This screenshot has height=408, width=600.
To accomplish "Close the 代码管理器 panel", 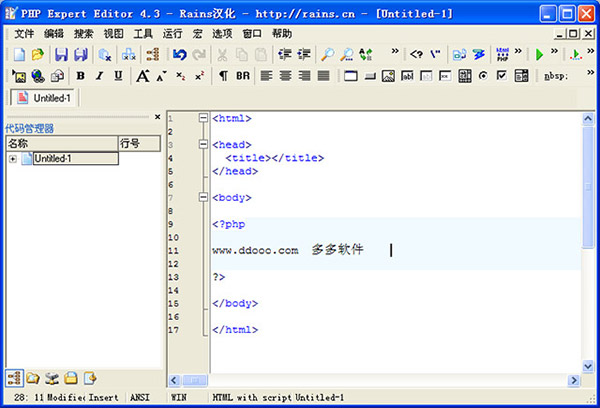I will point(157,117).
